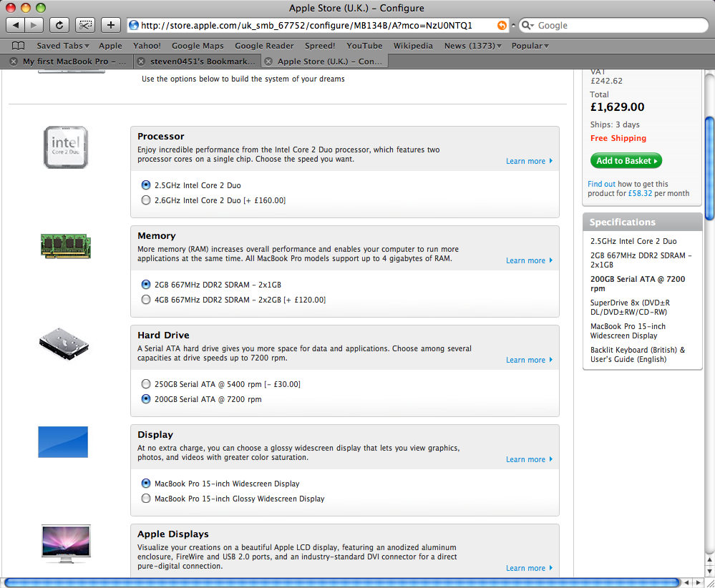Close the steven0451's Bookmarks tab

point(141,62)
